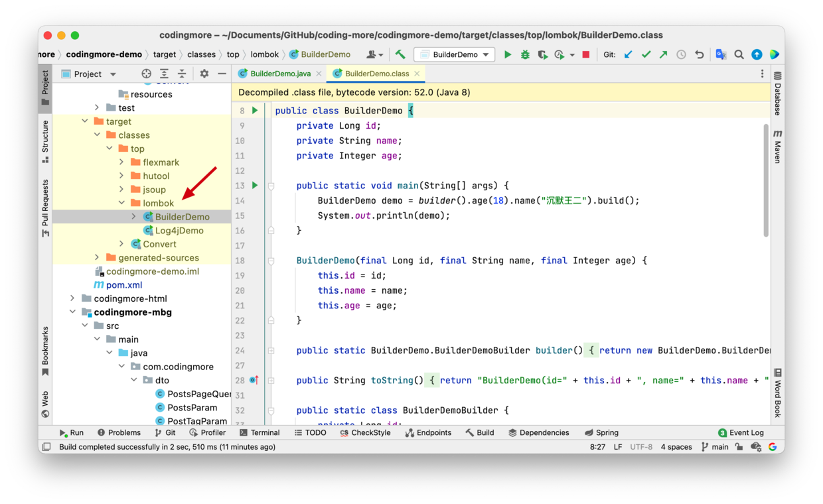Expand the generated-sources folder
Image resolution: width=823 pixels, height=504 pixels.
click(x=97, y=257)
